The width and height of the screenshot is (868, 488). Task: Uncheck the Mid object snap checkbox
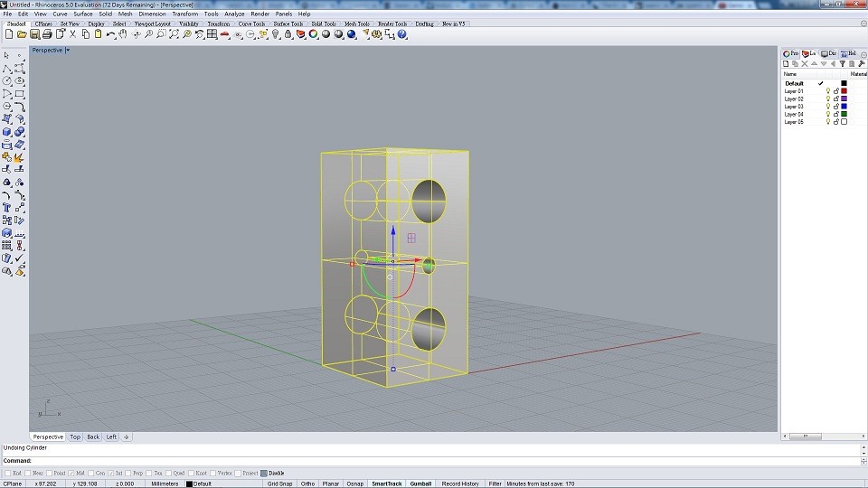pos(71,473)
